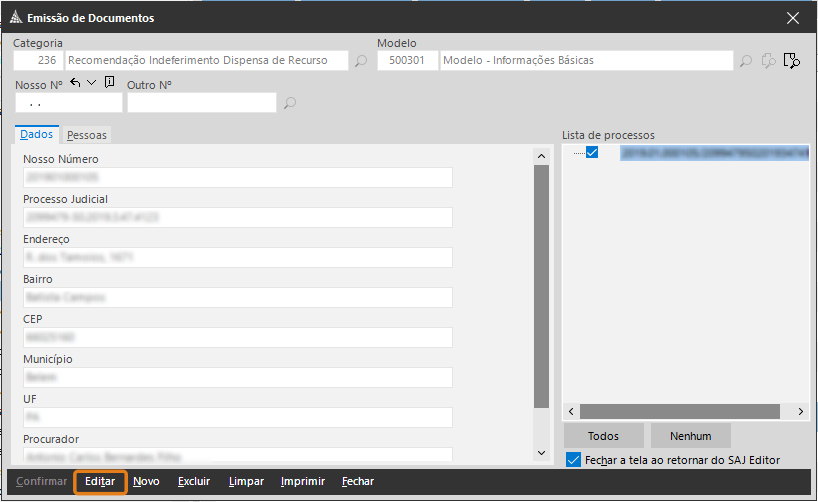Click into the Outro Nº input field

tap(200, 103)
